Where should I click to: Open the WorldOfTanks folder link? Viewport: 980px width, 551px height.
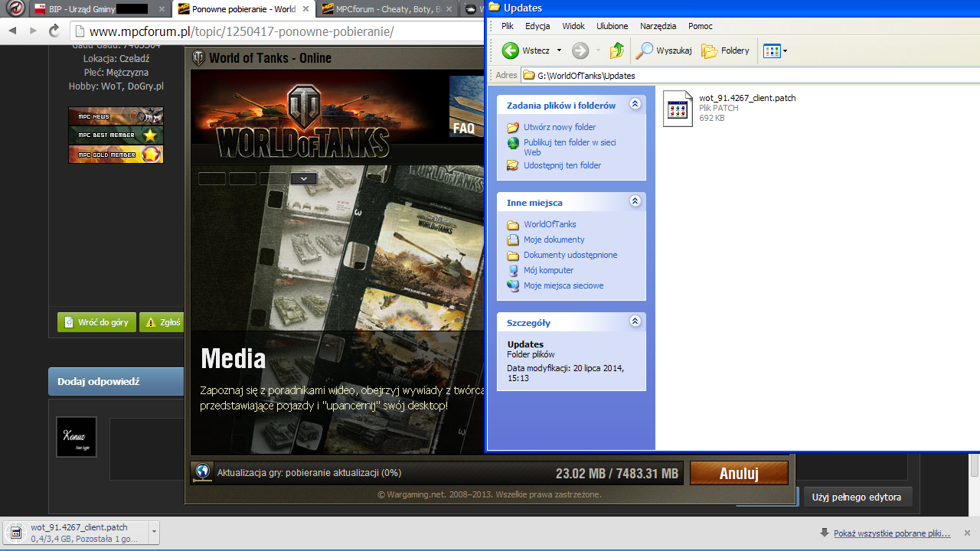[550, 224]
